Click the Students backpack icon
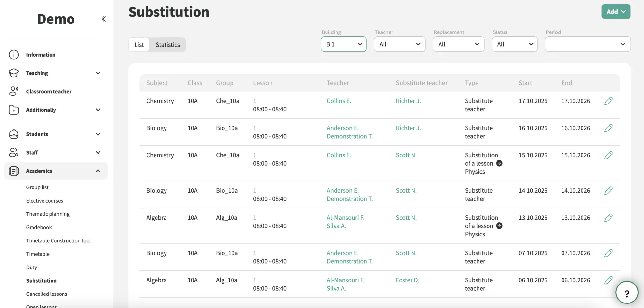Image resolution: width=644 pixels, height=308 pixels. [x=14, y=134]
